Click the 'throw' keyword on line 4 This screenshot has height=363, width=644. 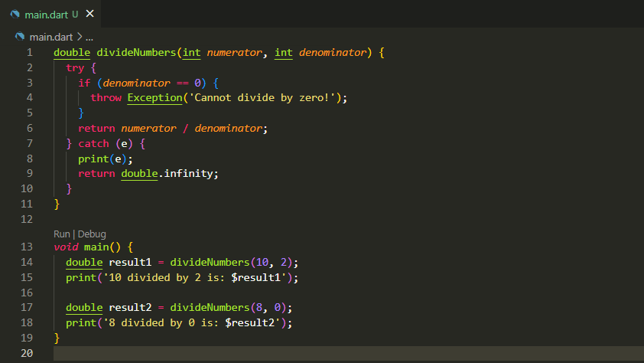(106, 98)
